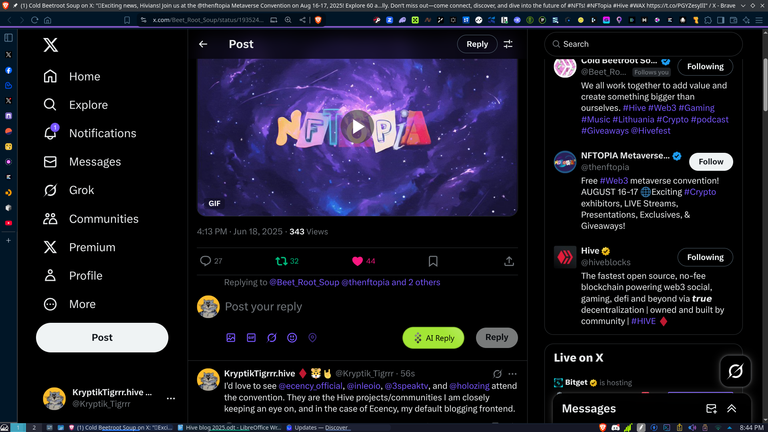768x432 pixels.
Task: Add a sidebar shortcut with plus icon
Action: 8,240
